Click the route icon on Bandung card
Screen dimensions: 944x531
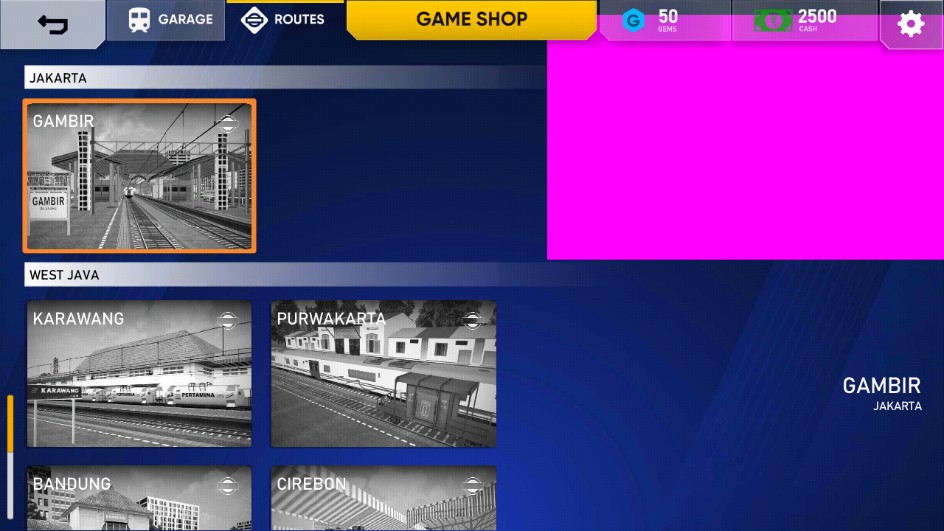(228, 485)
